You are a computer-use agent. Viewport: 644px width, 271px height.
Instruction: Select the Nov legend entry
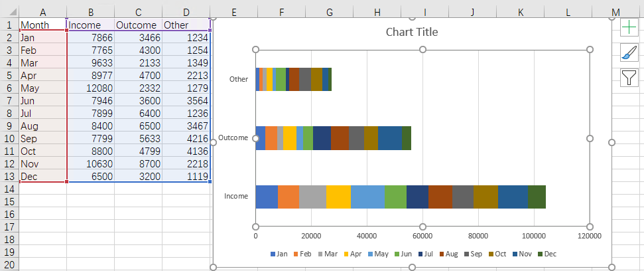click(521, 254)
